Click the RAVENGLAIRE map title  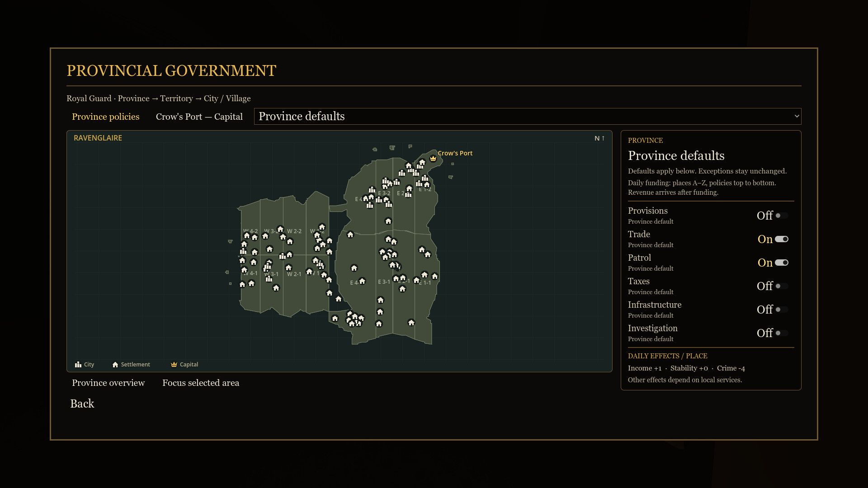[x=98, y=138]
